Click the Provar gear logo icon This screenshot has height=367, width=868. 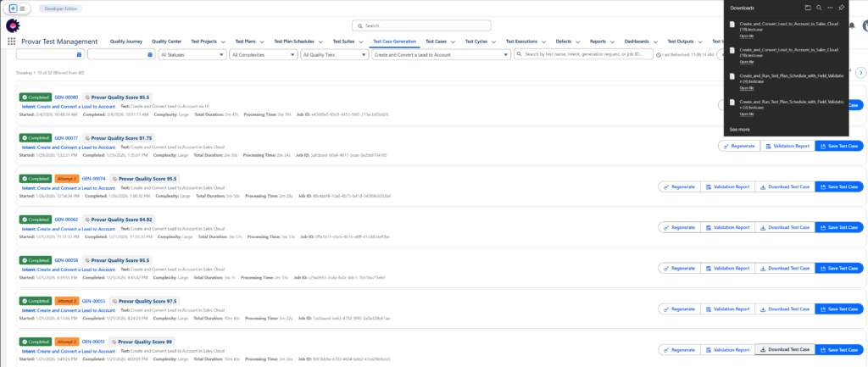[14, 25]
